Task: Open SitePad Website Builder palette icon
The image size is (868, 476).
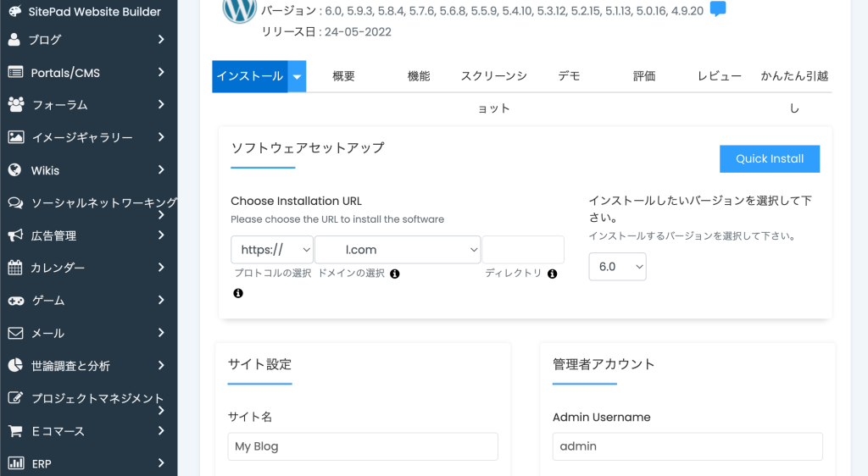Action: tap(15, 11)
